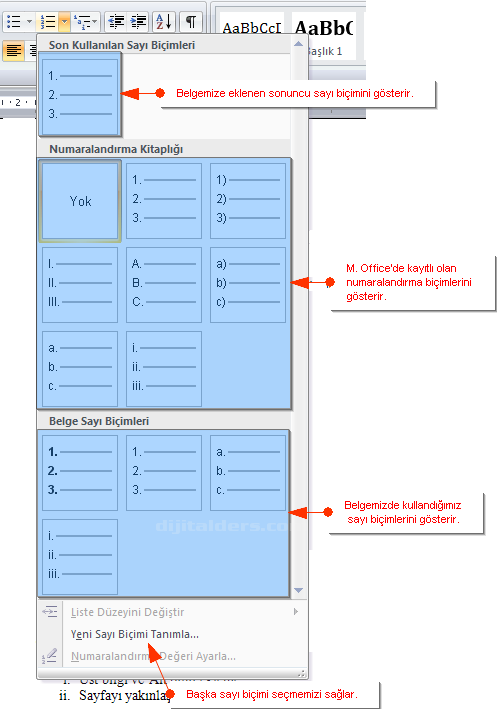The height and width of the screenshot is (709, 497).
Task: Click the bullets list icon
Action: click(14, 22)
